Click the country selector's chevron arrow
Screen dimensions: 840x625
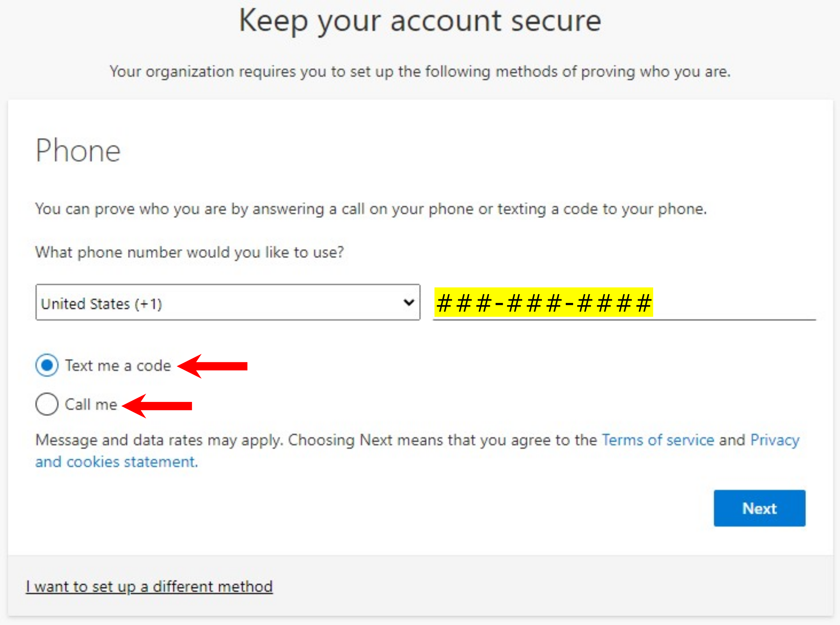coord(409,303)
